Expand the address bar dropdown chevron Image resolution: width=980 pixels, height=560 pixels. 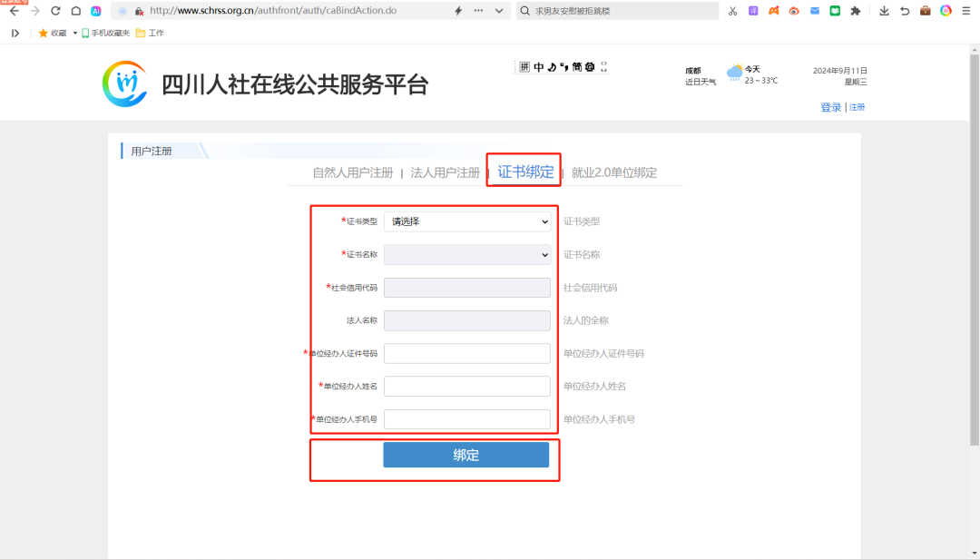click(x=499, y=11)
